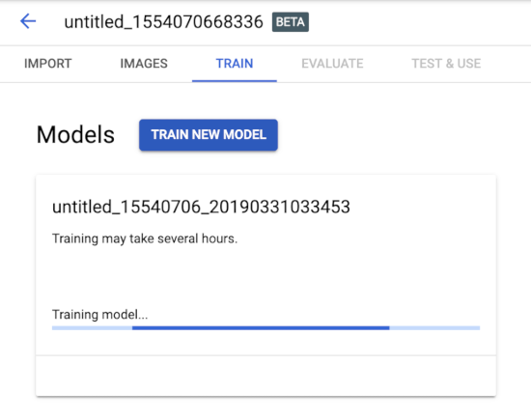This screenshot has width=531, height=420.
Task: Select model name untitled_15540706_20190331033453
Action: (x=201, y=207)
